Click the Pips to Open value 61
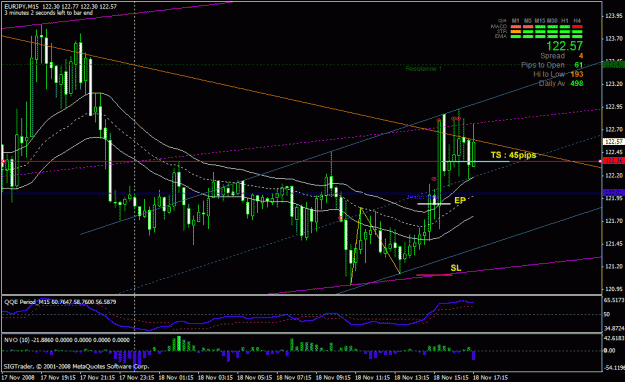The image size is (625, 382). coord(579,65)
